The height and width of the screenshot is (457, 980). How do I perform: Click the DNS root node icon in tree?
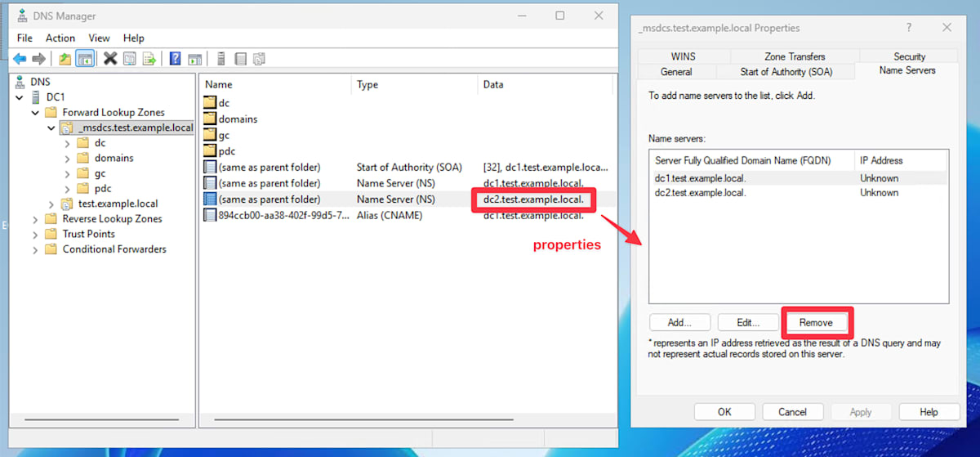click(20, 82)
